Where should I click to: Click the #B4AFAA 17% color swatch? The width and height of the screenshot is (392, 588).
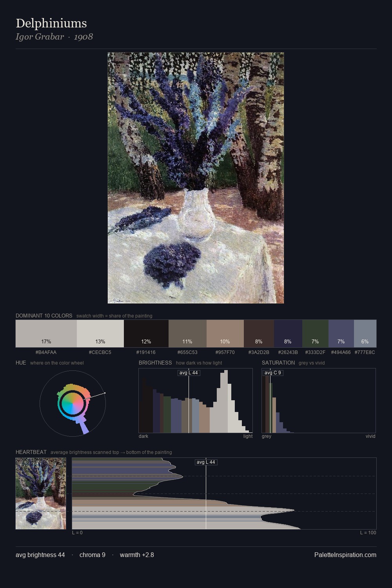pyautogui.click(x=46, y=334)
